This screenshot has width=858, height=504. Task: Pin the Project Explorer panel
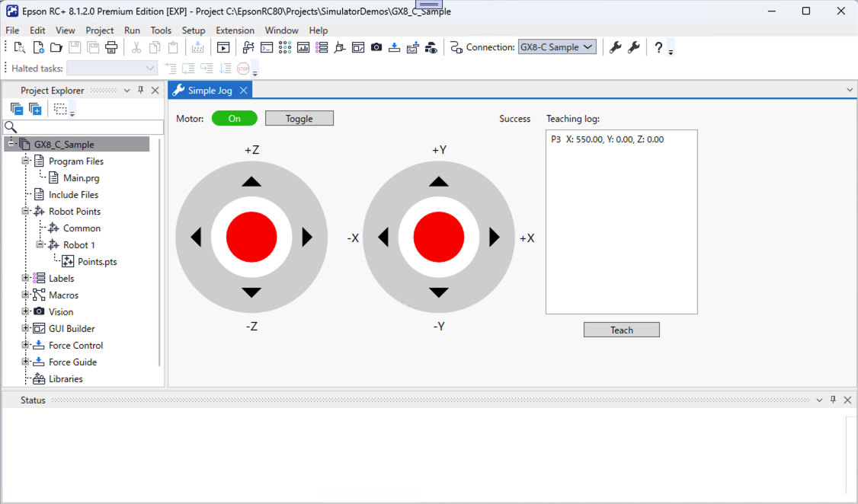[x=141, y=91]
